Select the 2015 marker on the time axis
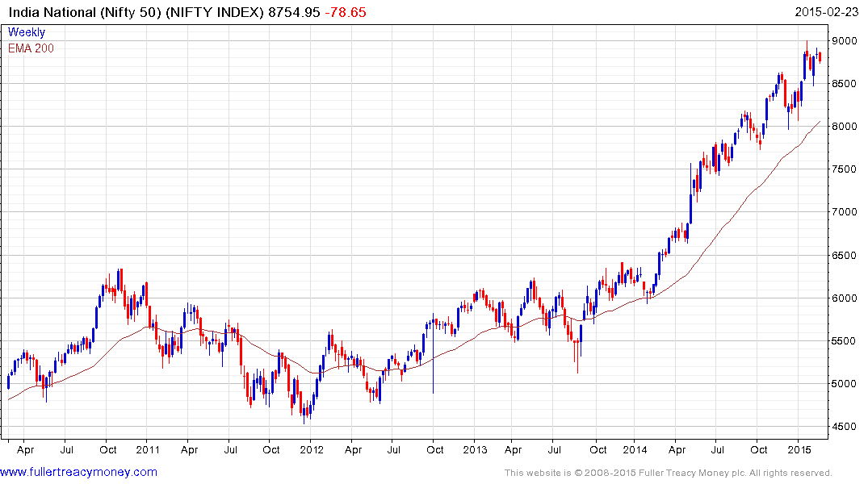The image size is (868, 484). coord(799,449)
